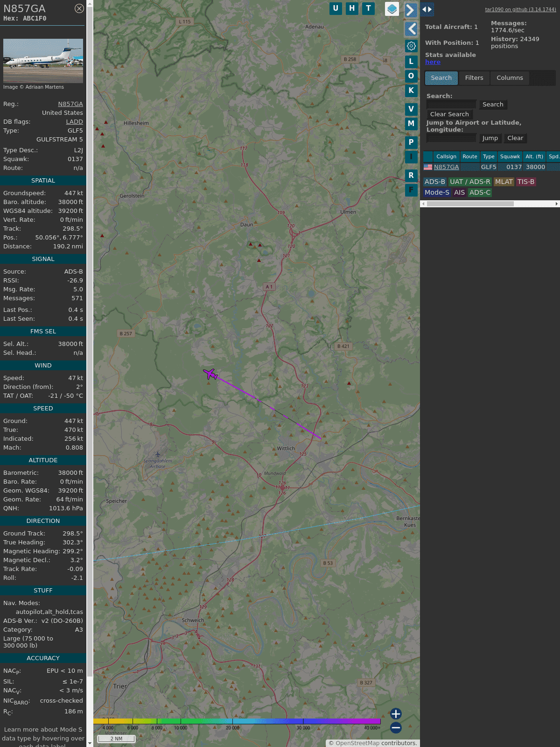Zoom in with the plus button
This screenshot has height=747, width=560.
[x=396, y=714]
